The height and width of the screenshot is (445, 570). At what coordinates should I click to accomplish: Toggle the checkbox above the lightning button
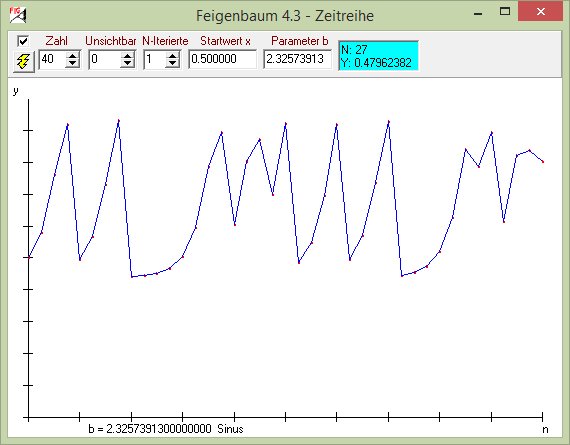coord(23,41)
